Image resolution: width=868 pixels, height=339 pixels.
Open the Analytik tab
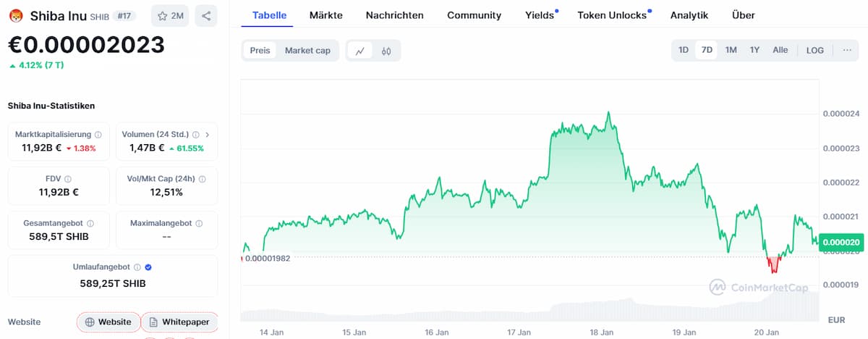point(689,15)
